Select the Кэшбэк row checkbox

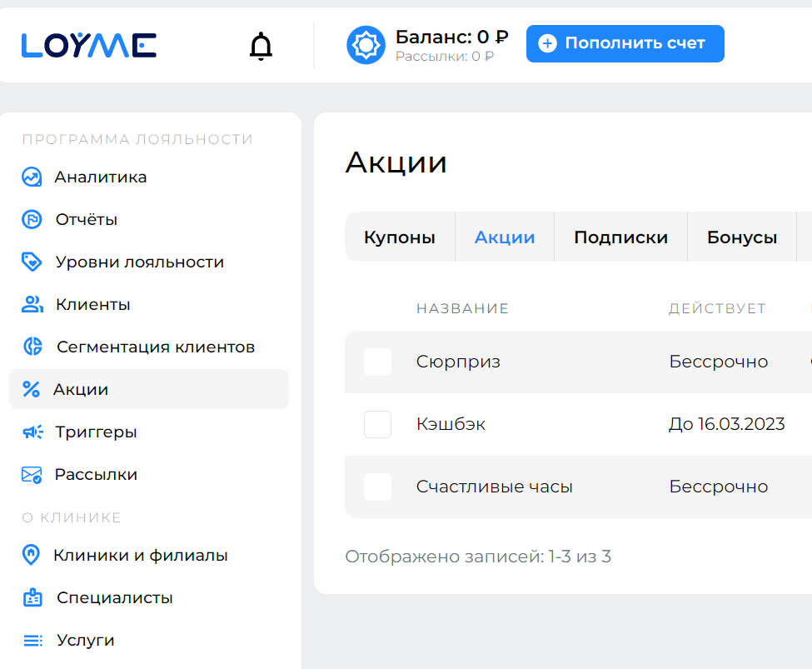[377, 424]
